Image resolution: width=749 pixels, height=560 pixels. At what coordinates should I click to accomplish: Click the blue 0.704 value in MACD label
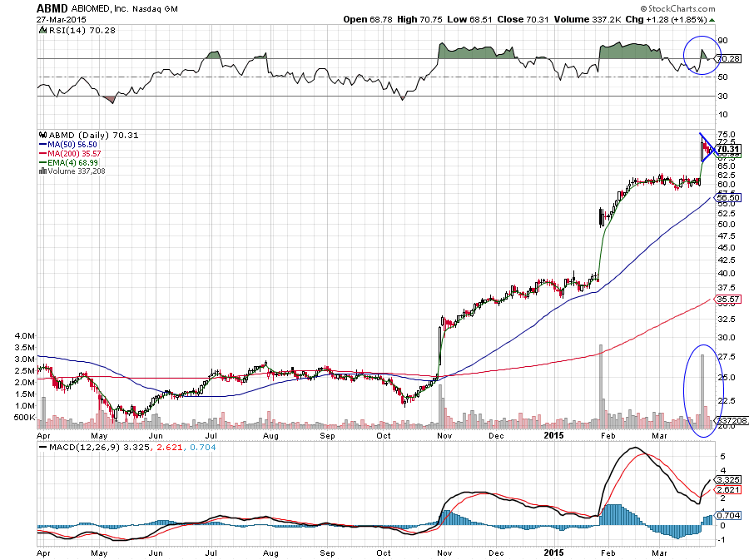203,448
